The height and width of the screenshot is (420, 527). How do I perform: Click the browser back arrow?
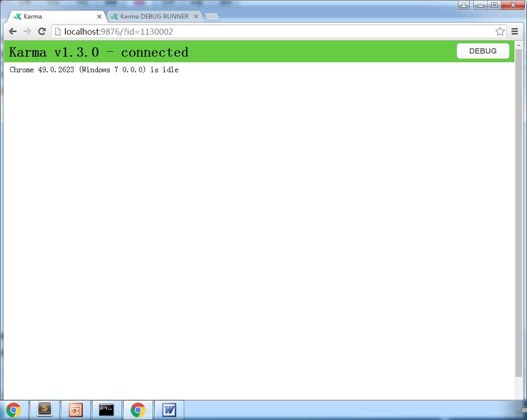point(13,32)
